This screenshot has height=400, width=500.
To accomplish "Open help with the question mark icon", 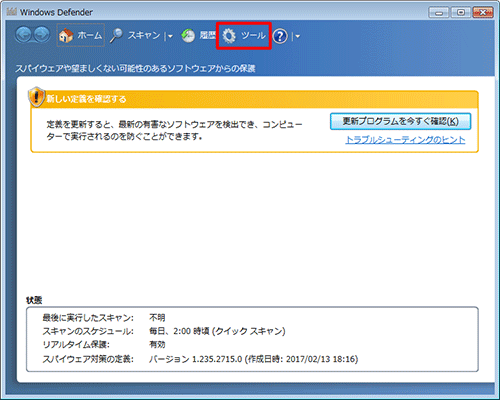I will point(280,36).
